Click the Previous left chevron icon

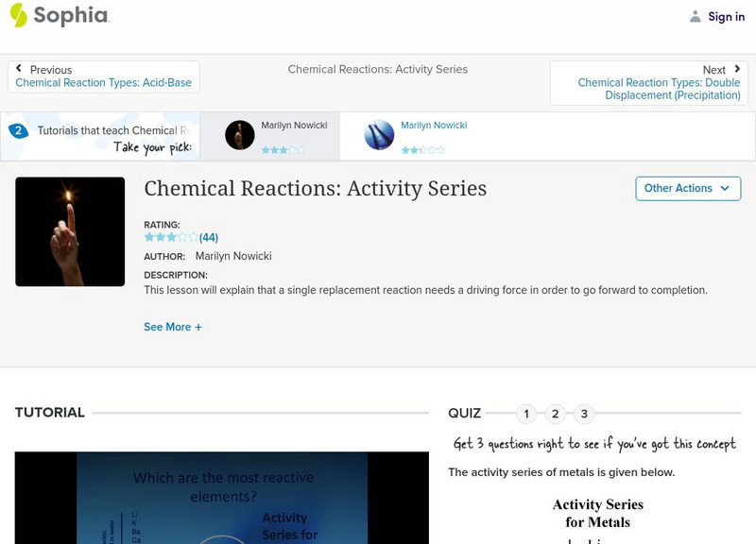[x=19, y=70]
